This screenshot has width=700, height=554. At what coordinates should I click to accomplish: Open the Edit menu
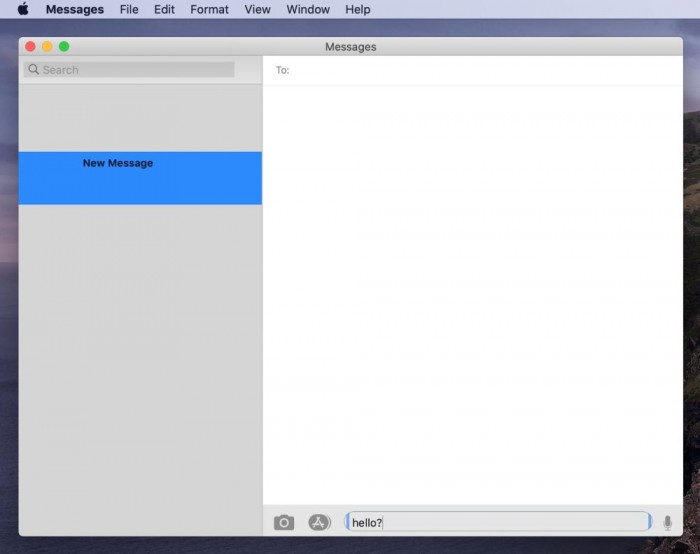pyautogui.click(x=164, y=9)
